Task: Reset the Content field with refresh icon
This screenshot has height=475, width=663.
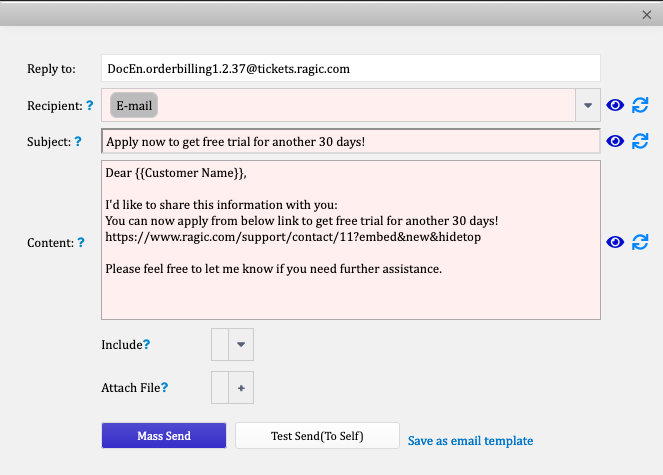Action: click(x=640, y=242)
